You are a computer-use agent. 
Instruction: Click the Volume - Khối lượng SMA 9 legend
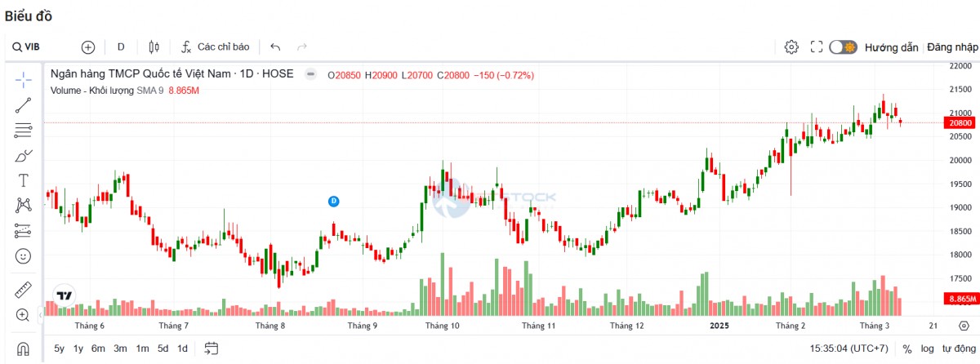107,91
